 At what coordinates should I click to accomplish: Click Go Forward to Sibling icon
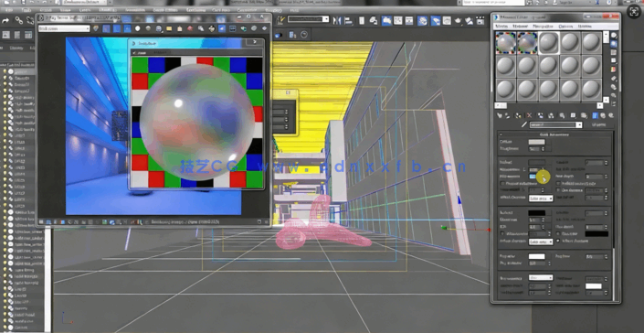point(611,115)
